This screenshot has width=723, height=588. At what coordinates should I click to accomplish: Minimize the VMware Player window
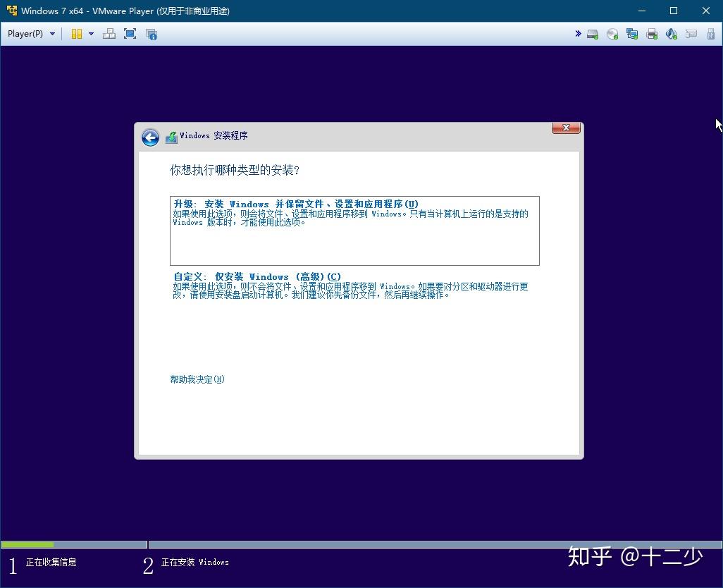[x=642, y=11]
